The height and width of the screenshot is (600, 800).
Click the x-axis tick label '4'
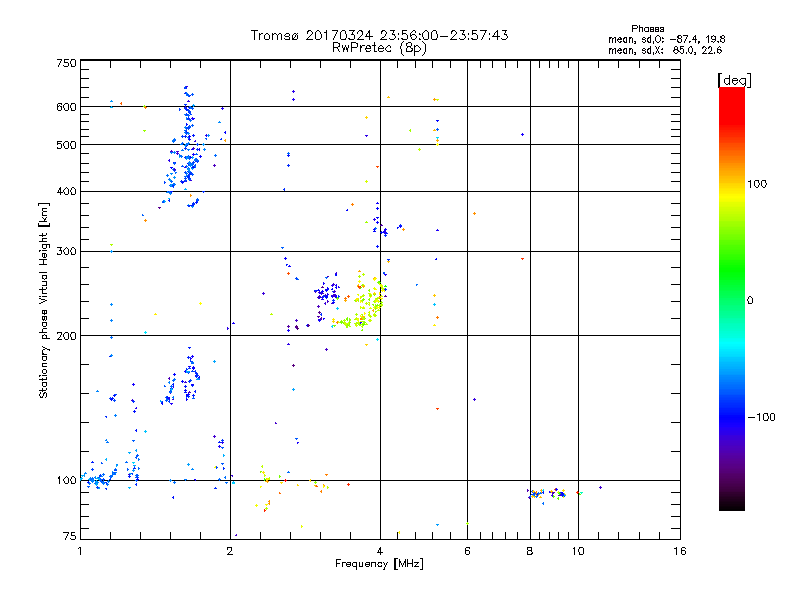[380, 551]
